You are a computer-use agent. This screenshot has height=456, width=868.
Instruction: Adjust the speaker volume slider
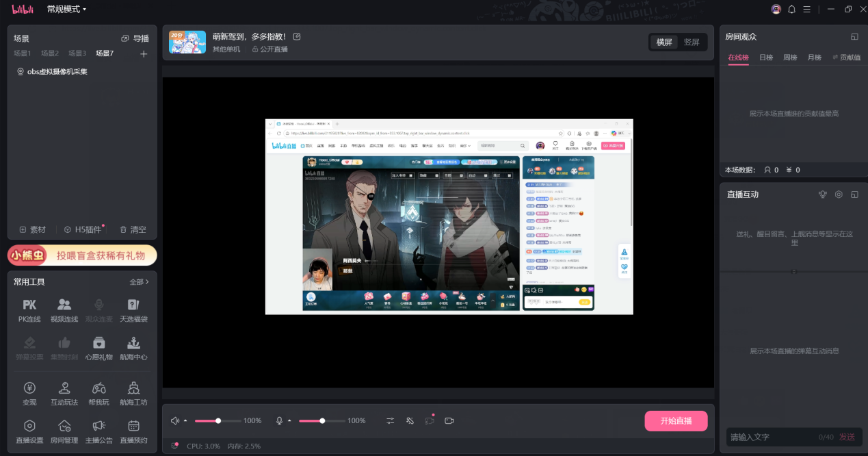218,420
